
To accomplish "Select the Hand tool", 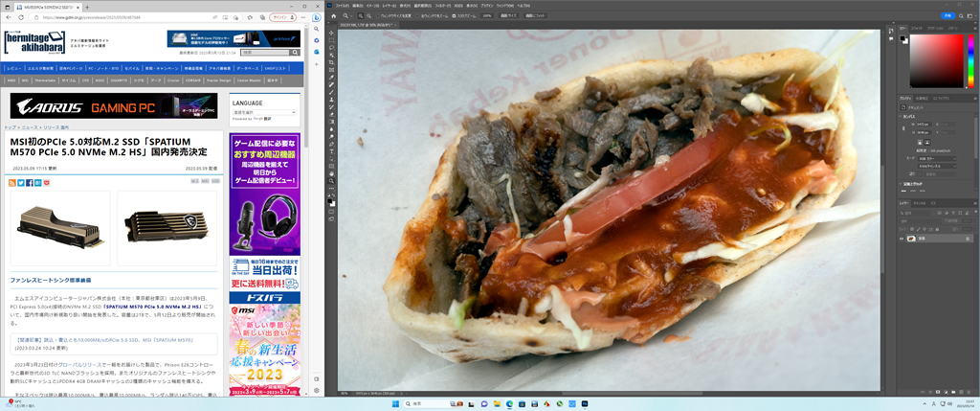I will tap(331, 173).
